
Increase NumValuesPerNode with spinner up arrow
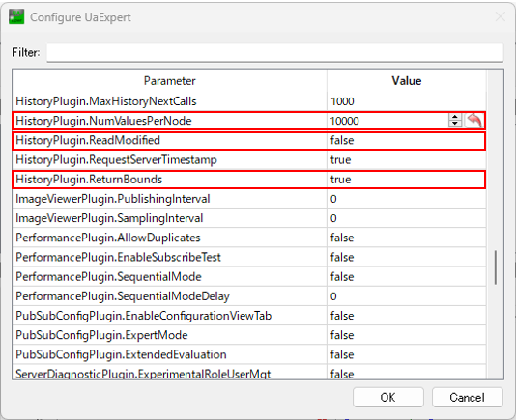point(455,117)
